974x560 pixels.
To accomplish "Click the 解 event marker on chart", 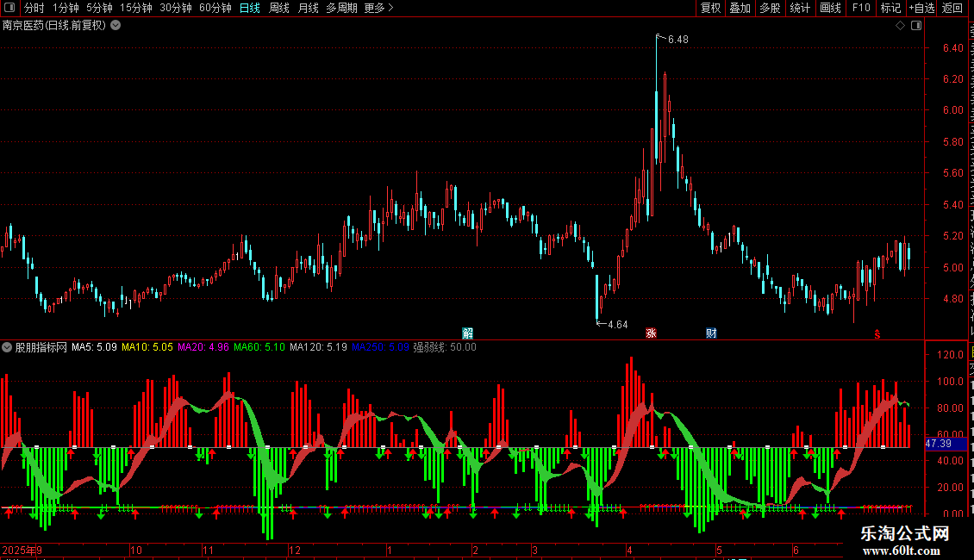I will (468, 333).
